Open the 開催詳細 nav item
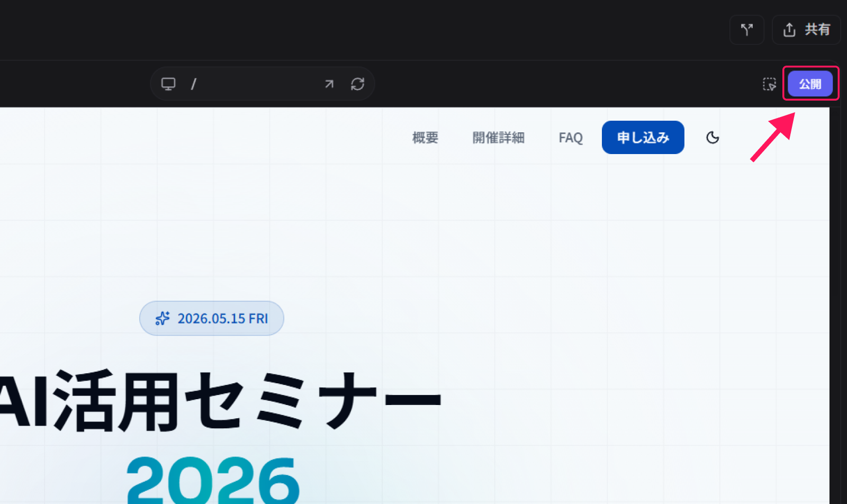The height and width of the screenshot is (504, 847). (498, 138)
